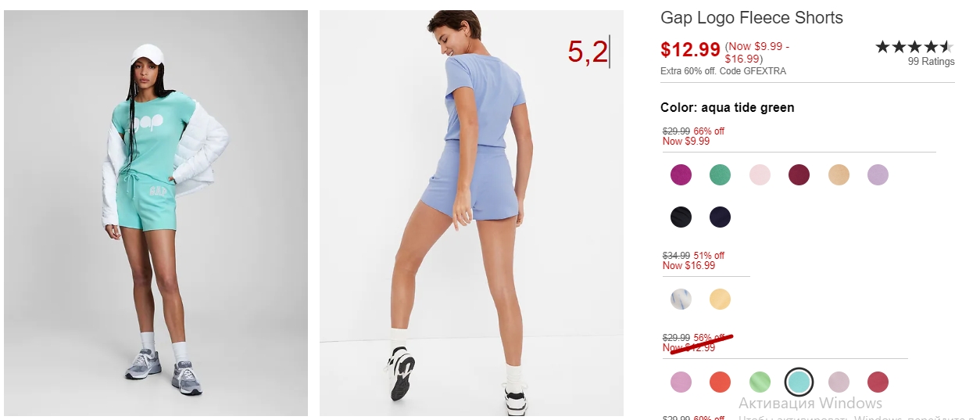Open the aqua outfit front view photo

coord(156,213)
